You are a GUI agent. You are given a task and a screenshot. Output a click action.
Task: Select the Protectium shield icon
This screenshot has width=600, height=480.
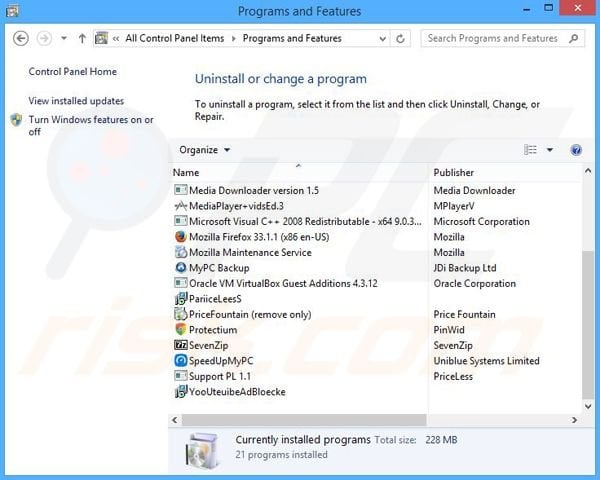click(x=181, y=330)
